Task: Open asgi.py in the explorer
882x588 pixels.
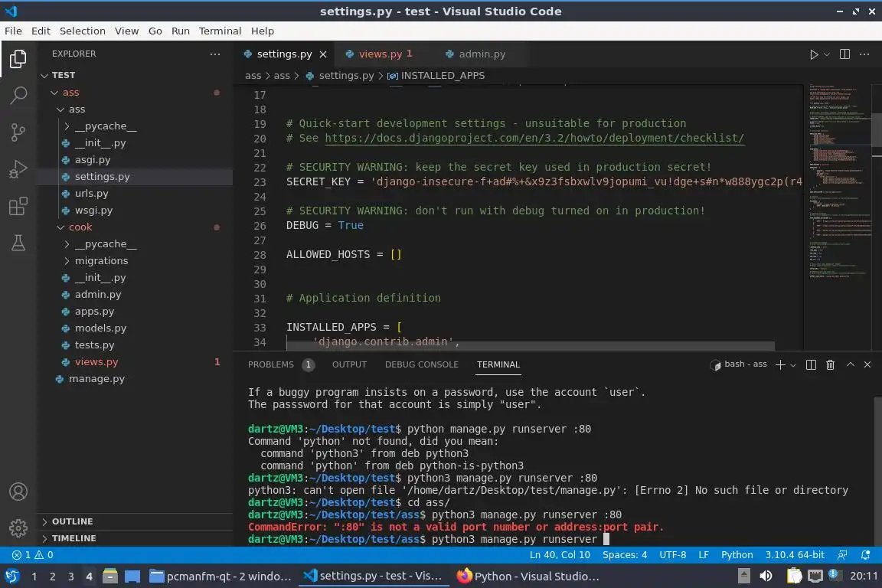Action: (93, 160)
